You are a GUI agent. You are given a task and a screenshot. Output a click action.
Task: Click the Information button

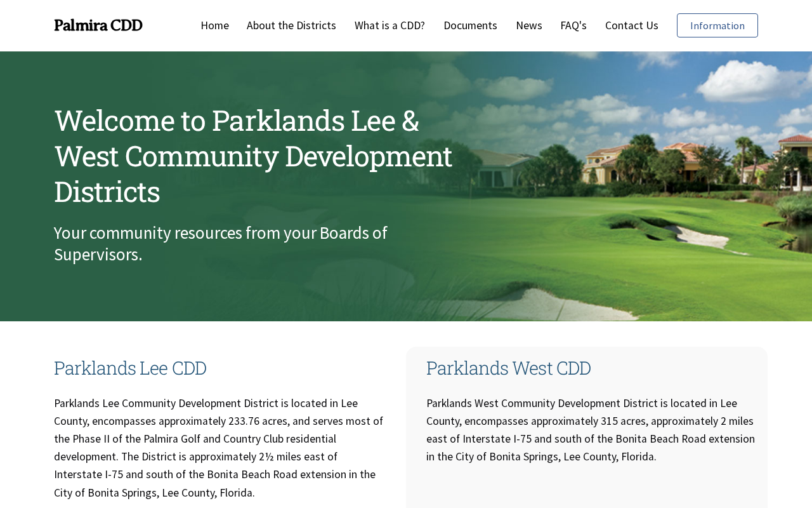717,25
